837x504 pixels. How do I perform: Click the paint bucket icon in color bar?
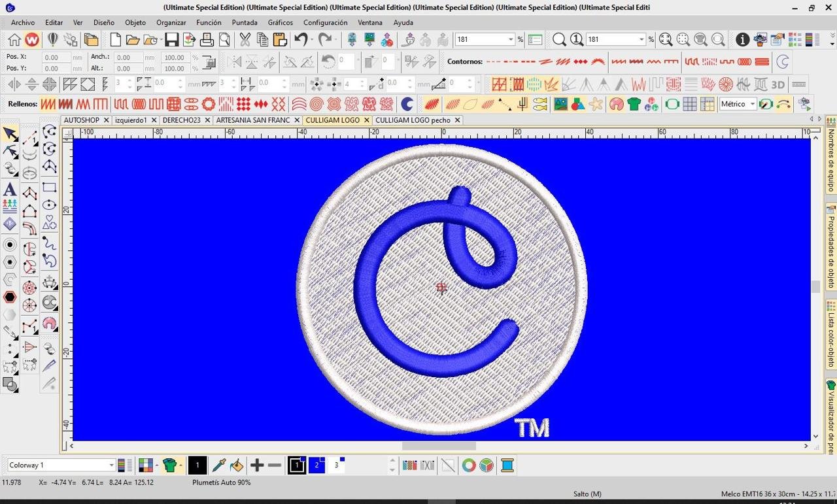click(237, 465)
